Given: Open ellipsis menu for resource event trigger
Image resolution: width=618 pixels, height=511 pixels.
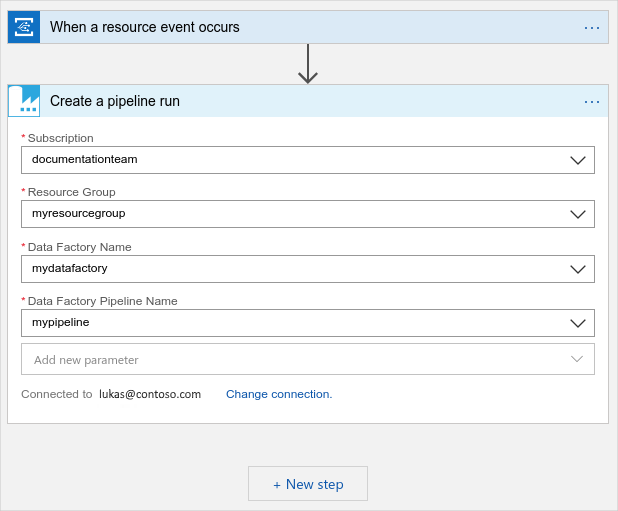Looking at the screenshot, I should coord(592,27).
